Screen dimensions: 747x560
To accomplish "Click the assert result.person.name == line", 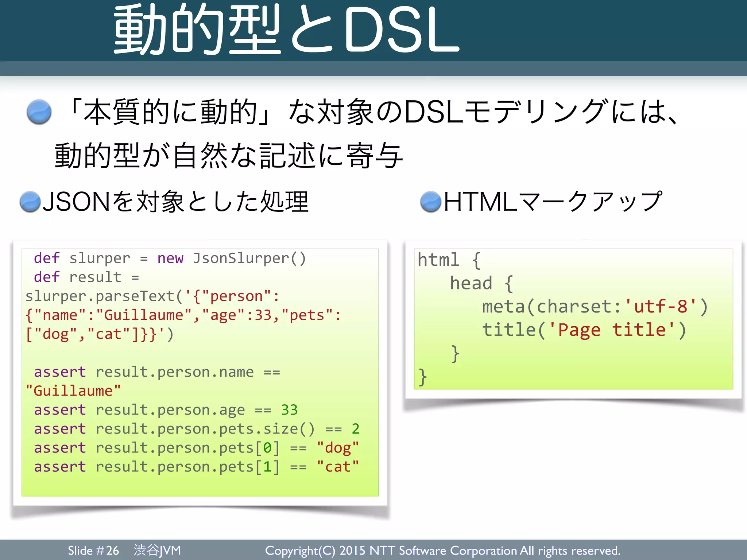I will click(x=157, y=372).
